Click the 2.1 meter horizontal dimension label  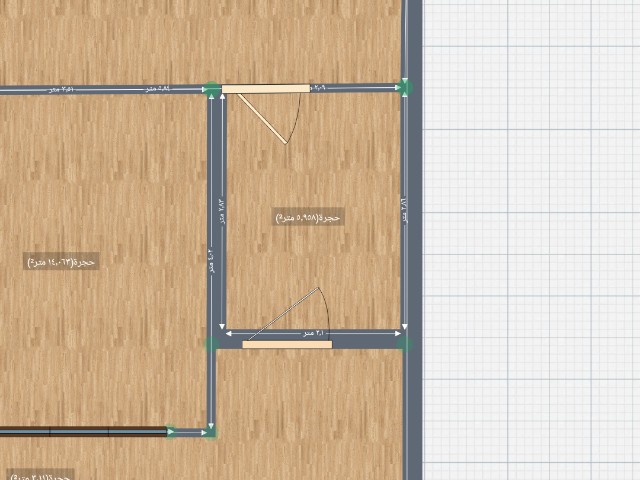314,332
